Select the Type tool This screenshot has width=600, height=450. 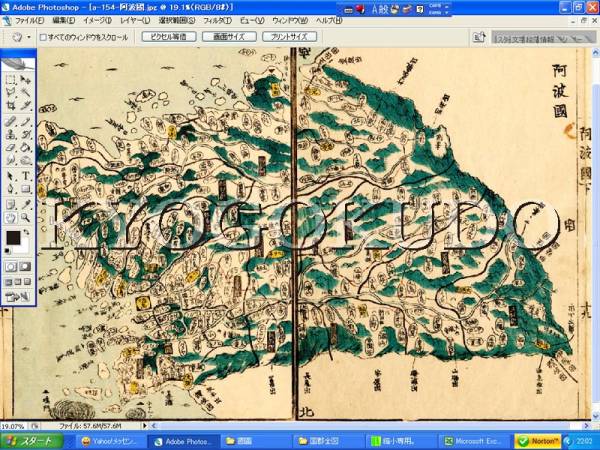pos(25,176)
